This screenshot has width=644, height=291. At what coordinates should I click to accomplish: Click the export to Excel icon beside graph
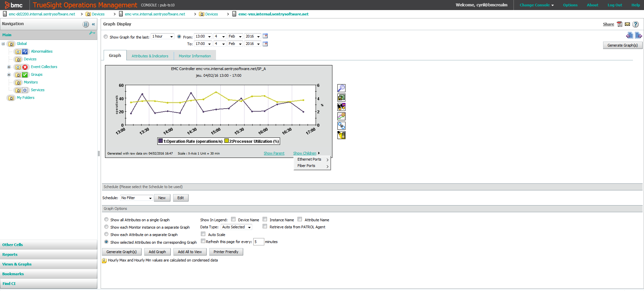click(x=341, y=98)
